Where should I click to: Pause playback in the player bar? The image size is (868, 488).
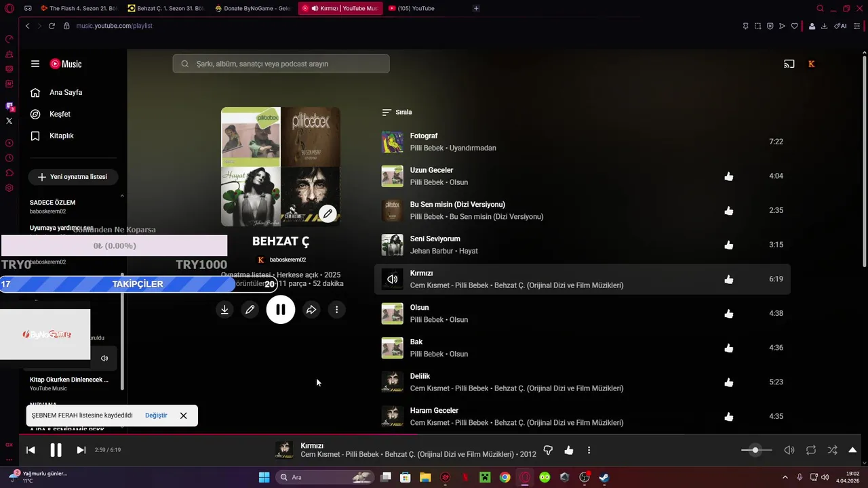[x=56, y=450]
